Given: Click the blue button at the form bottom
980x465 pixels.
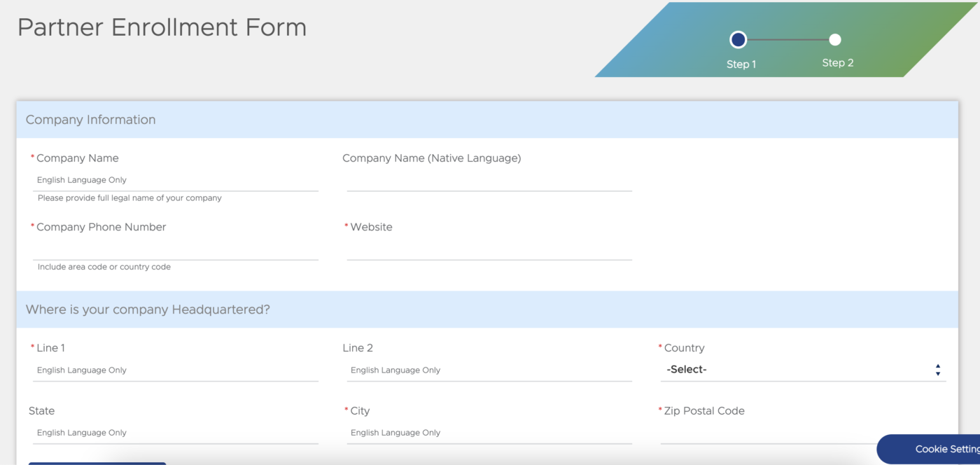Looking at the screenshot, I should point(98,462).
